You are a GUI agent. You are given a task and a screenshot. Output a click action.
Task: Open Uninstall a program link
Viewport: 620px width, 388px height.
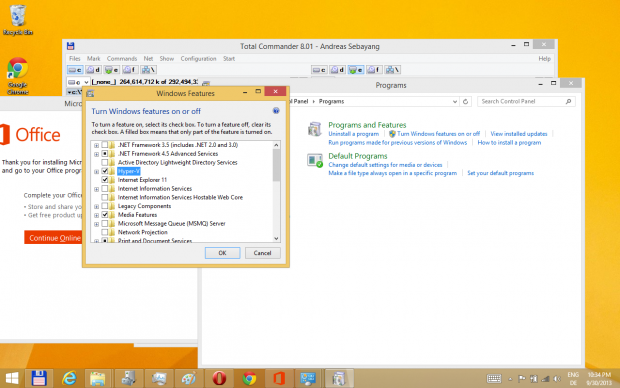[x=353, y=134]
